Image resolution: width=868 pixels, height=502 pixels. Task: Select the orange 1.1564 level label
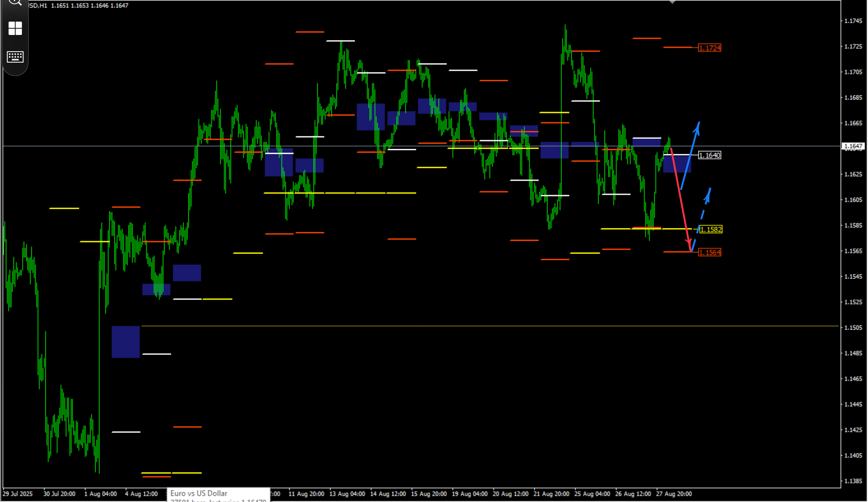click(x=709, y=253)
